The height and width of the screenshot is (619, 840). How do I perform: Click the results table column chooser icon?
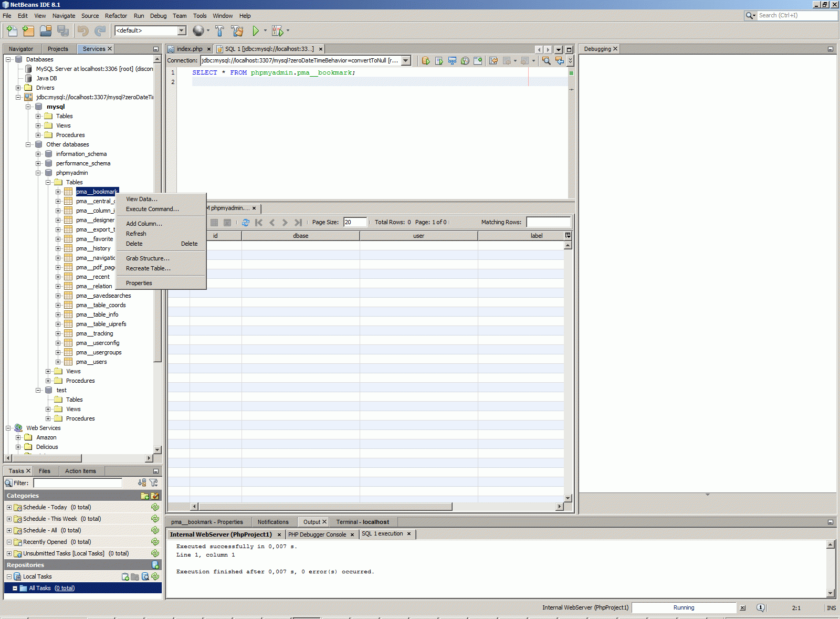tap(568, 236)
